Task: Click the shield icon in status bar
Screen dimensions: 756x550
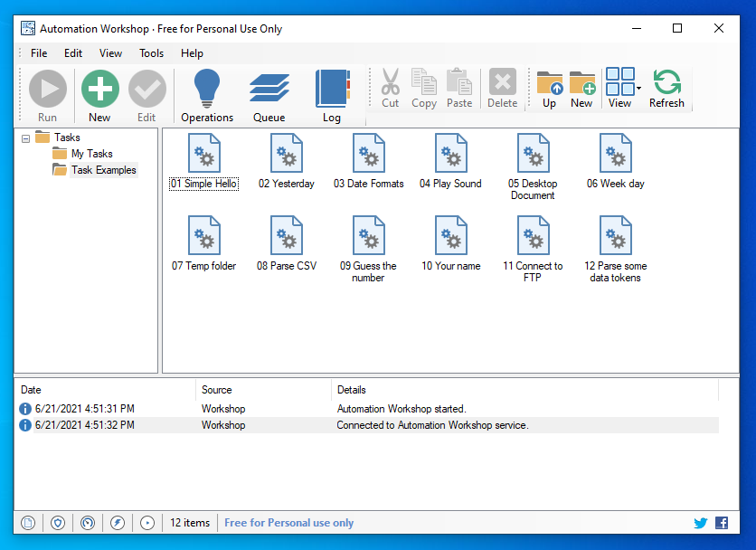Action: pos(58,523)
